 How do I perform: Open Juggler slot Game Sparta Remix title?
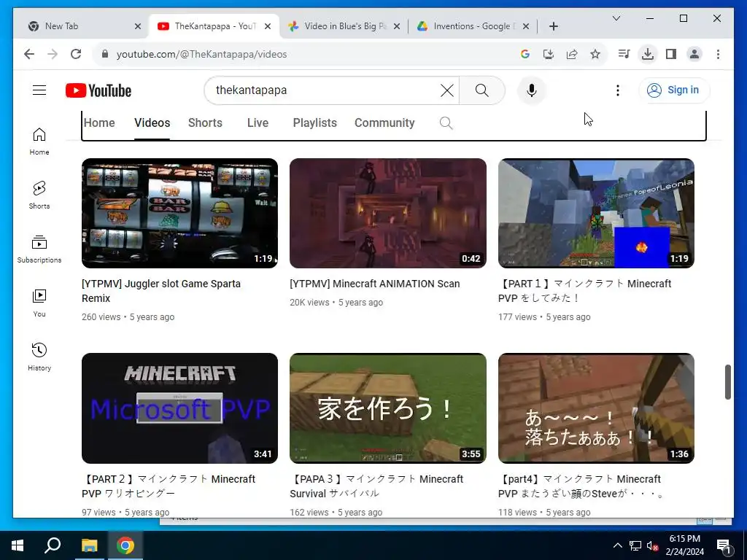(x=161, y=291)
